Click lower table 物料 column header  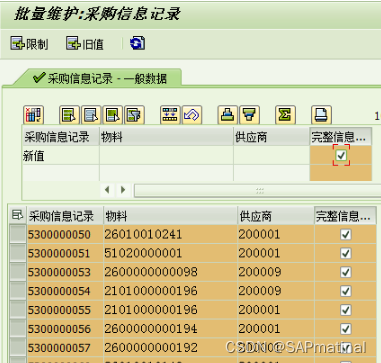coord(170,216)
